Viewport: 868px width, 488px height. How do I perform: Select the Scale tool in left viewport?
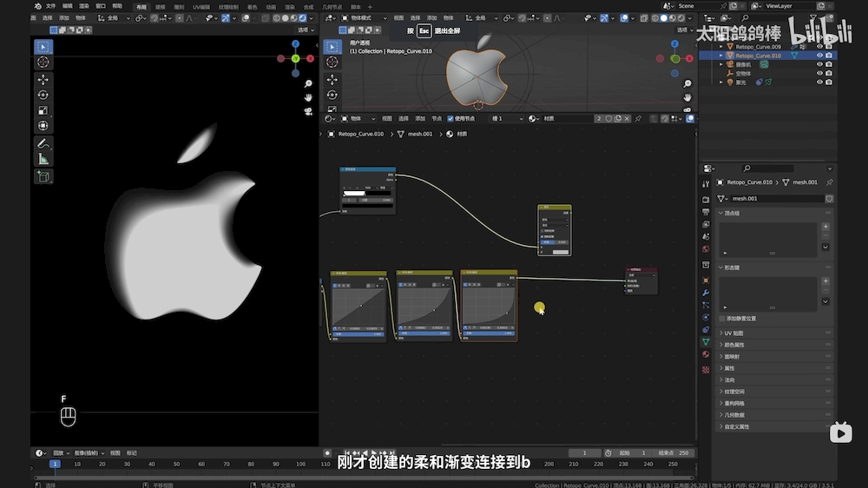43,110
